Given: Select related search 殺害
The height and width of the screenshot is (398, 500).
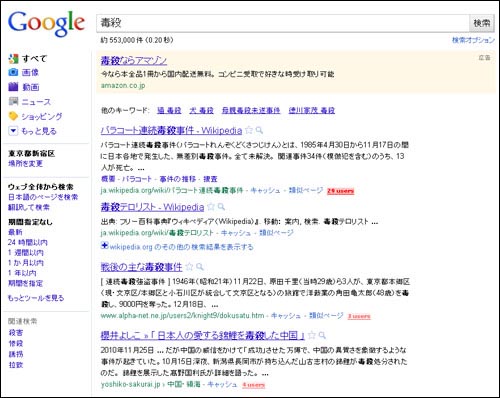Looking at the screenshot, I should (x=16, y=332).
